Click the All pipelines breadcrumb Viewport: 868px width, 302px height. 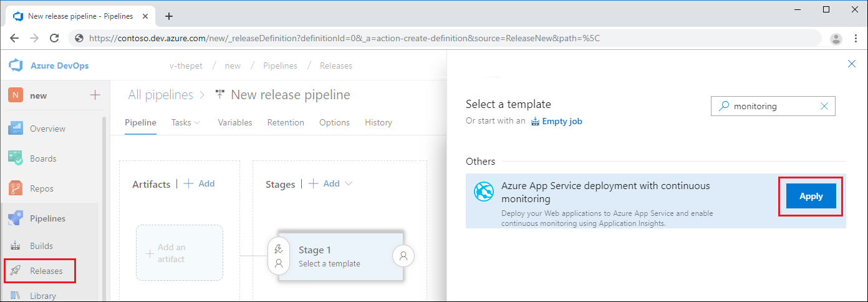point(161,95)
